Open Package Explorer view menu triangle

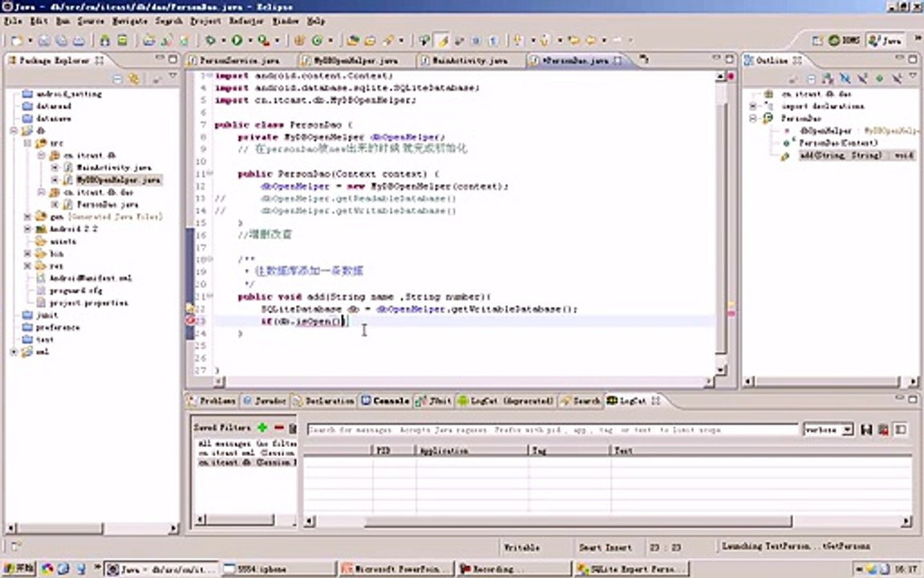[x=172, y=77]
